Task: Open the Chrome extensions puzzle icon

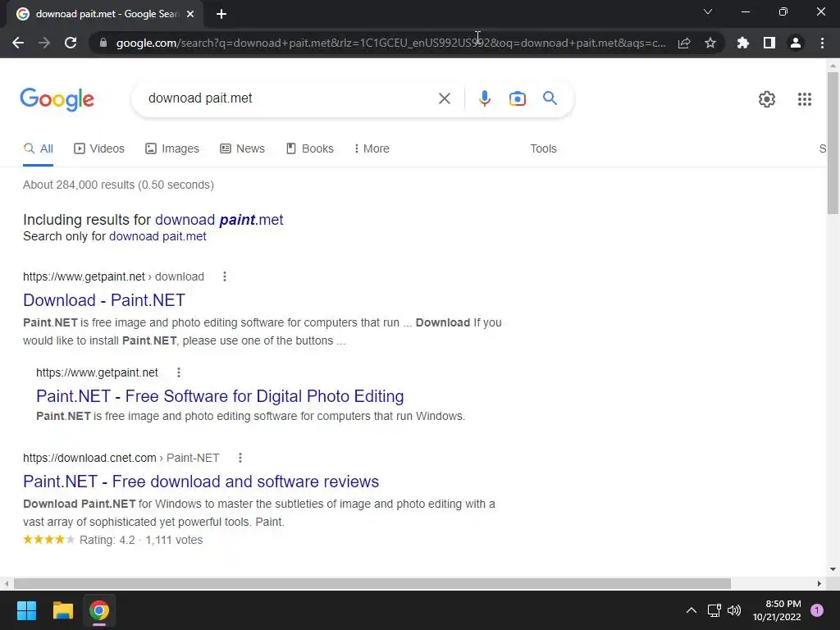Action: 743,43
